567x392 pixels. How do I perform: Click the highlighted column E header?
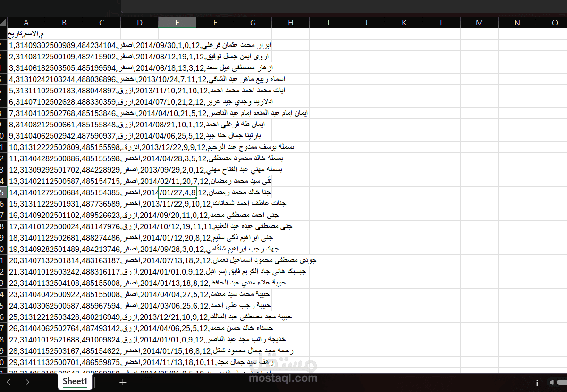177,23
